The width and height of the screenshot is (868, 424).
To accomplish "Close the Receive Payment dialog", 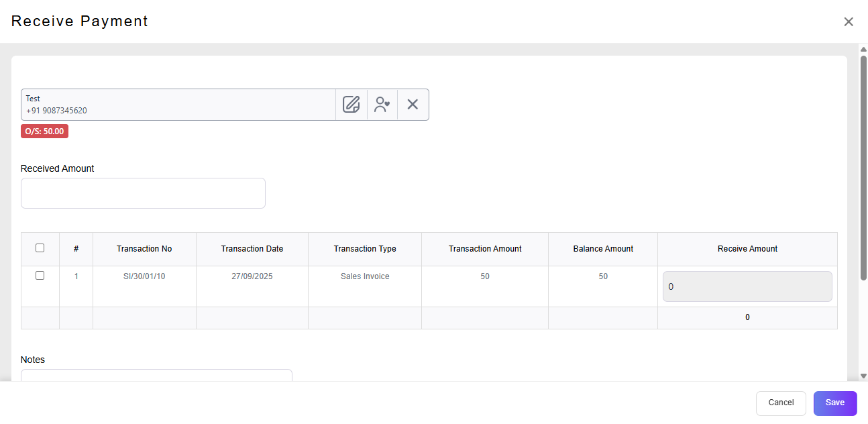I will (x=849, y=21).
